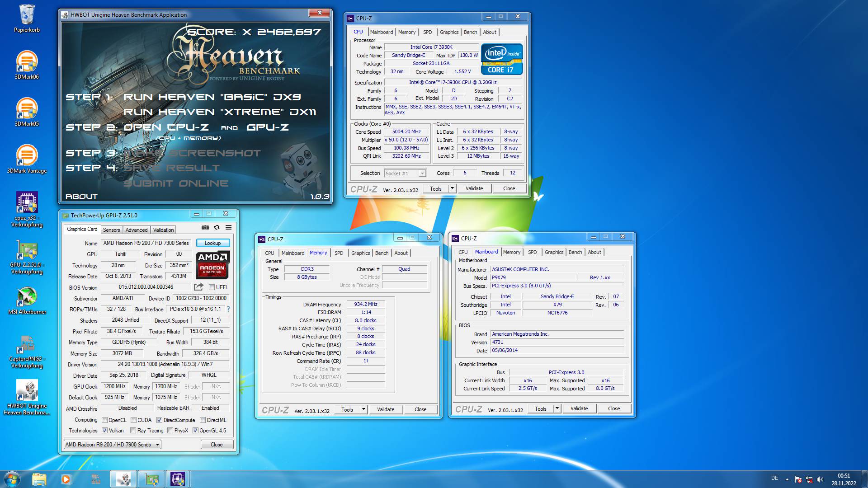Switch to Advanced tab in GPU-Z
868x488 pixels.
tap(137, 230)
